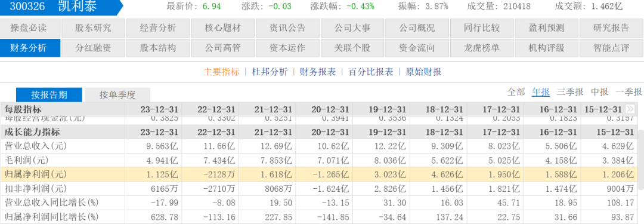This screenshot has width=644, height=224.
Task: Switch to the 经营分析 tab
Action: coord(157,29)
